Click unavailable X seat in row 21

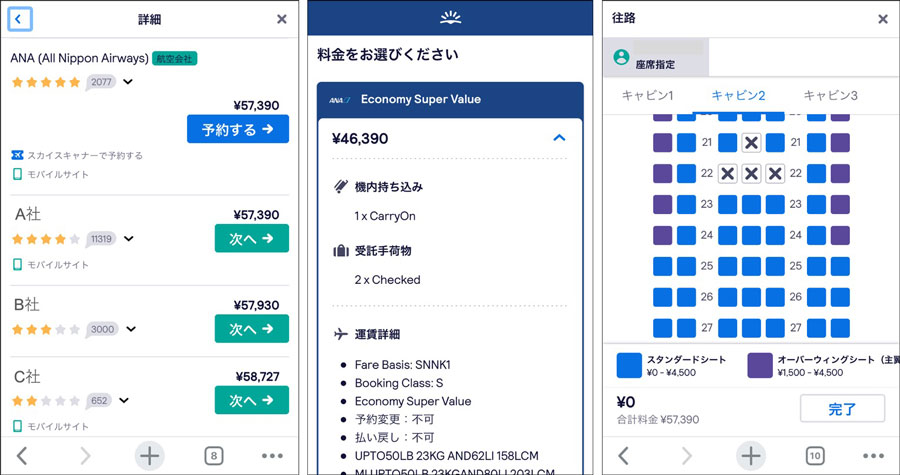point(751,142)
